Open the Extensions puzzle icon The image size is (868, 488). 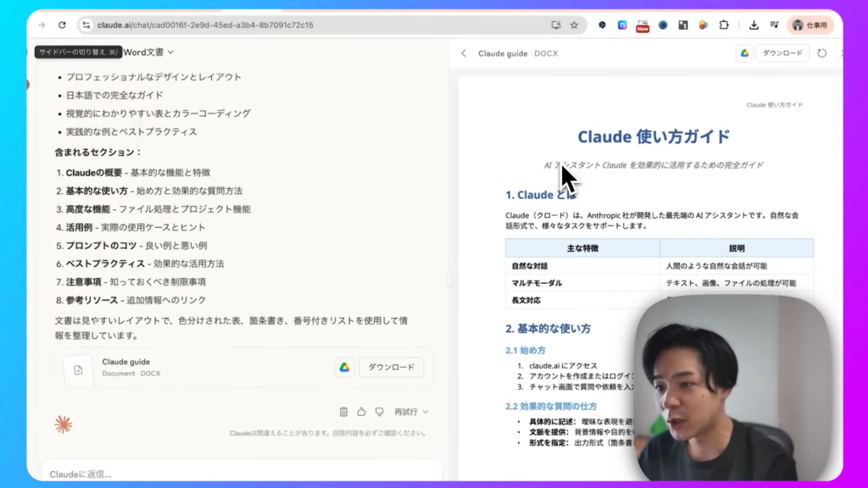[724, 25]
